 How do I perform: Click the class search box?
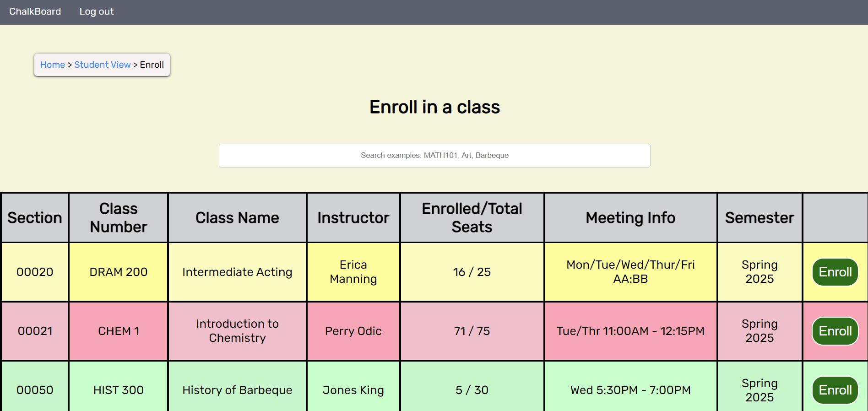tap(434, 155)
